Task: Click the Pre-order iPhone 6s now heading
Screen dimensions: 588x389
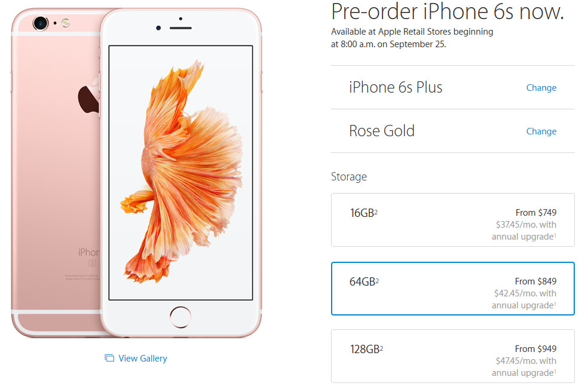Action: 448,11
